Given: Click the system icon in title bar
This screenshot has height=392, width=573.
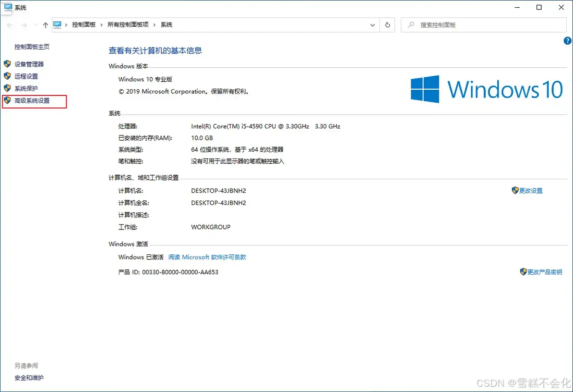Looking at the screenshot, I should pyautogui.click(x=8, y=7).
